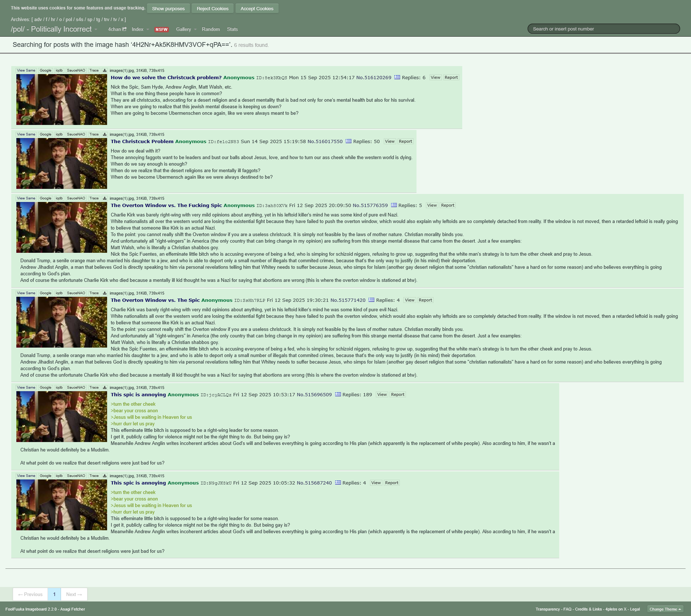
Task: Go to the s4s archive
Action: point(80,20)
